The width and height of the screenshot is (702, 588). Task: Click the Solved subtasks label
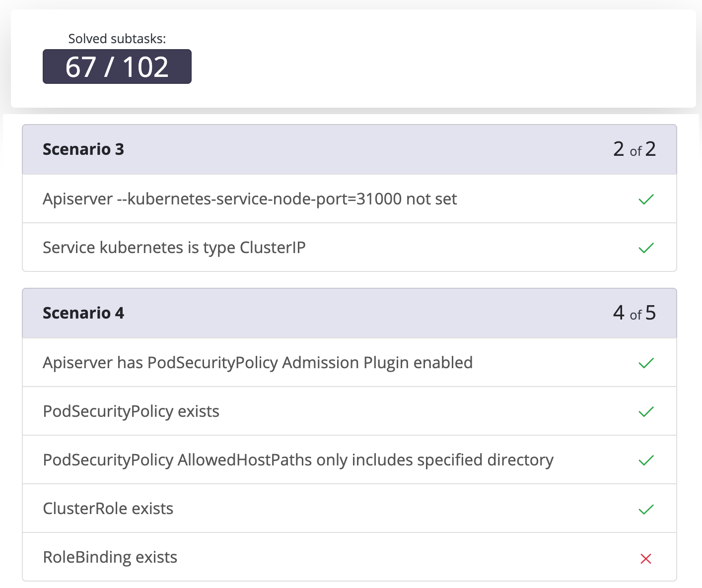click(x=117, y=39)
